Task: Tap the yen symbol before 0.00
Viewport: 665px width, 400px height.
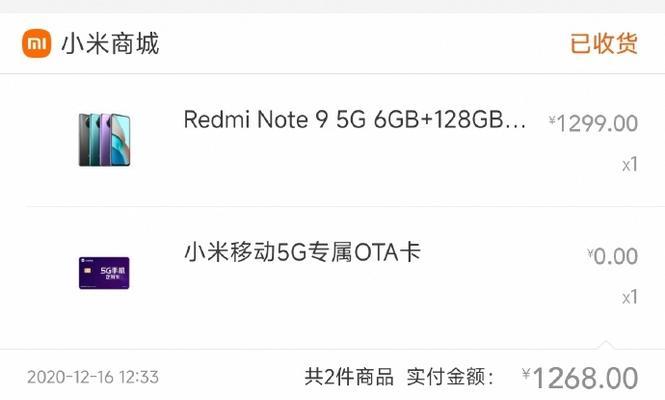Action: click(590, 253)
